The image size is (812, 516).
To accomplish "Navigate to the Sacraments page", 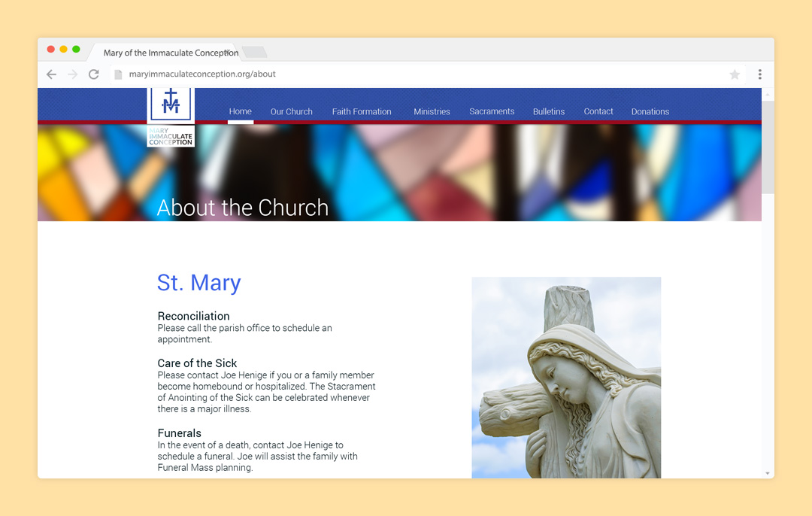I will coord(492,111).
